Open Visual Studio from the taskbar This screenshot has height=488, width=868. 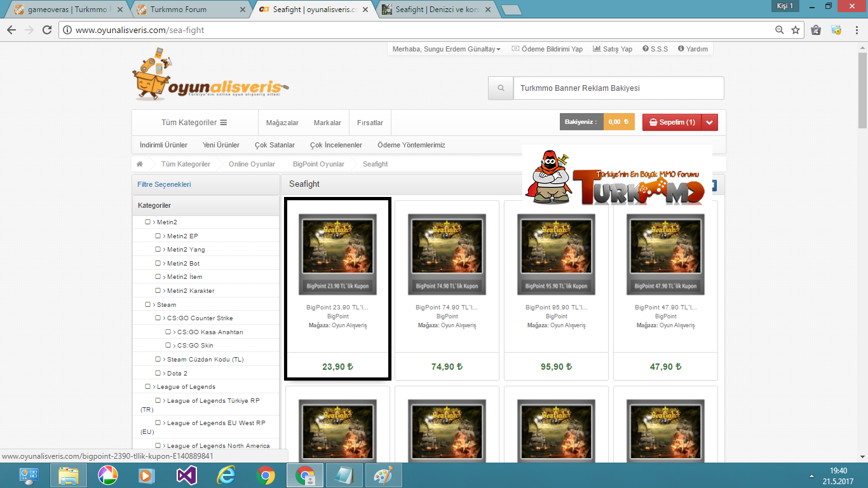coord(186,475)
